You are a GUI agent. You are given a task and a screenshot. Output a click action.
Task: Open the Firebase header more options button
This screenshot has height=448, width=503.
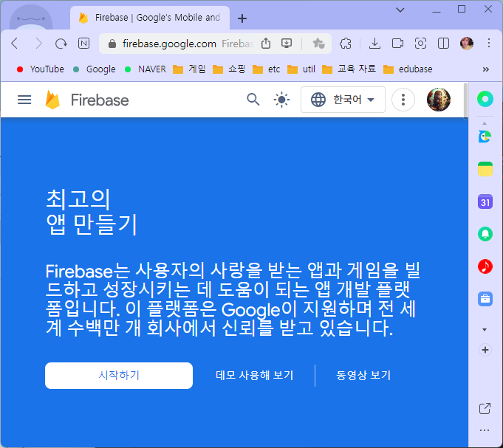pos(403,100)
